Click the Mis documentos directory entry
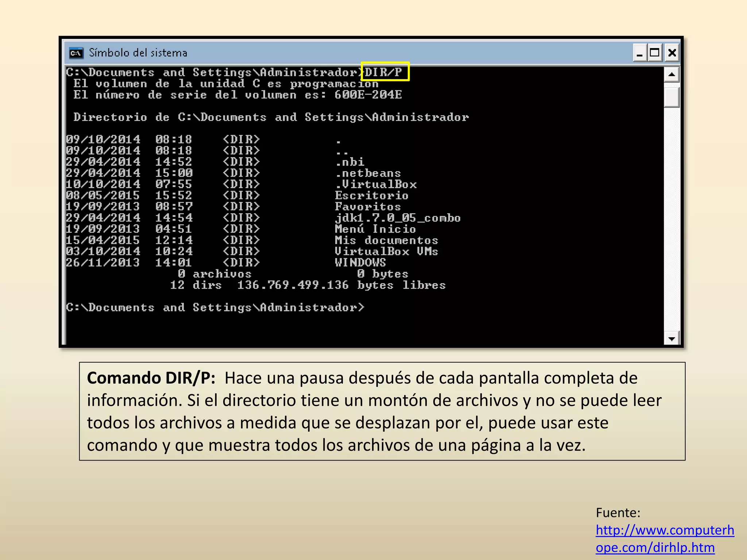Screen dimensions: 747x560 (x=386, y=240)
